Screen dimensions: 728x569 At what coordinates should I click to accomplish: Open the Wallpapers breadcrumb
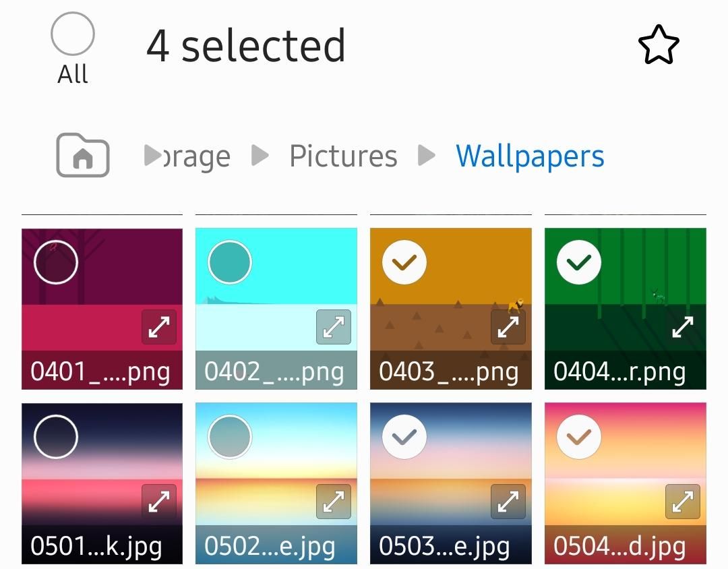click(530, 156)
